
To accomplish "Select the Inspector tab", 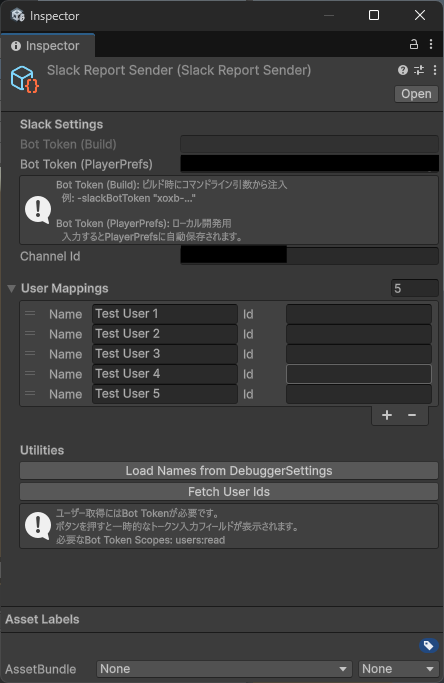I will (47, 46).
